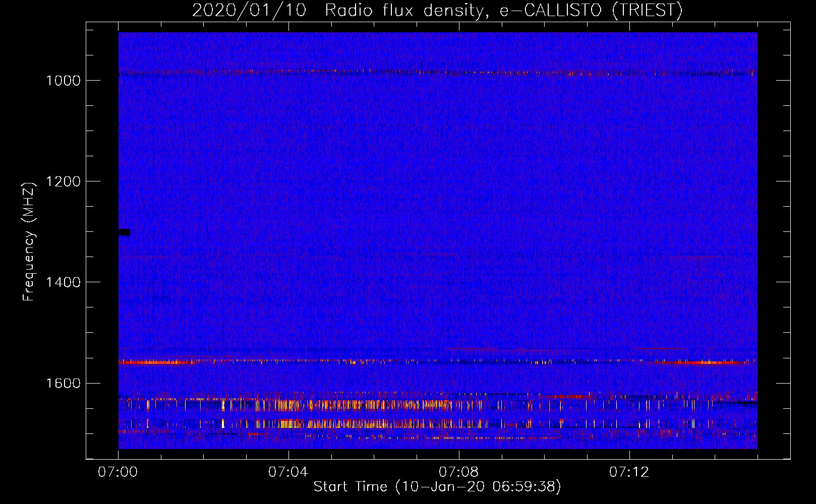Click the 07:08 time tick label
The width and height of the screenshot is (816, 504).
tap(459, 472)
